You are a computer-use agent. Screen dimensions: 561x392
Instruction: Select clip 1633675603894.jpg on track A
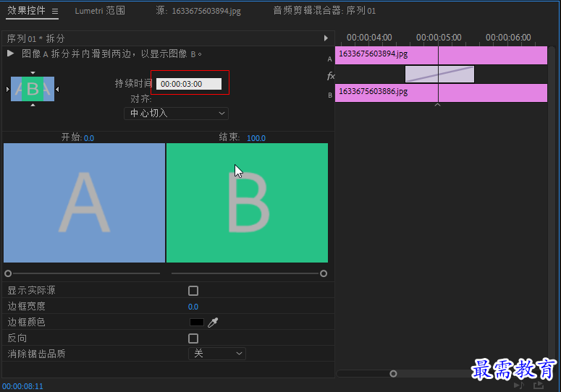[441, 56]
